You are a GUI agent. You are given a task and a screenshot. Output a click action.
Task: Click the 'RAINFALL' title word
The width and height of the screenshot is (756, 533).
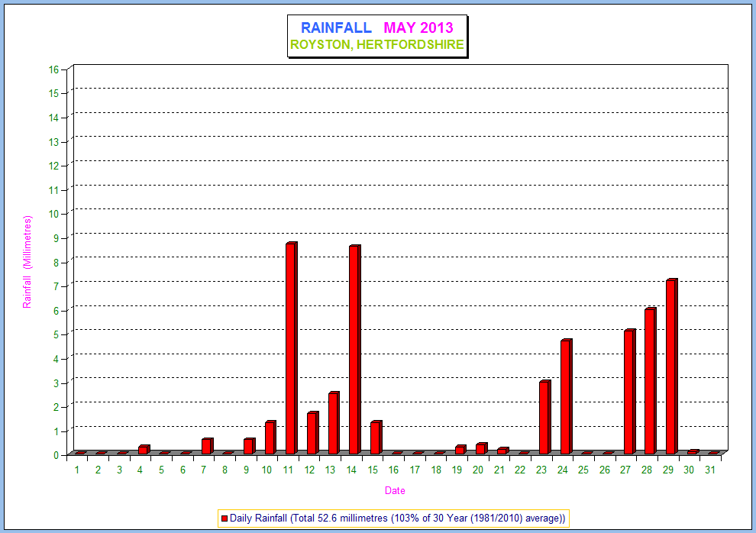click(336, 27)
